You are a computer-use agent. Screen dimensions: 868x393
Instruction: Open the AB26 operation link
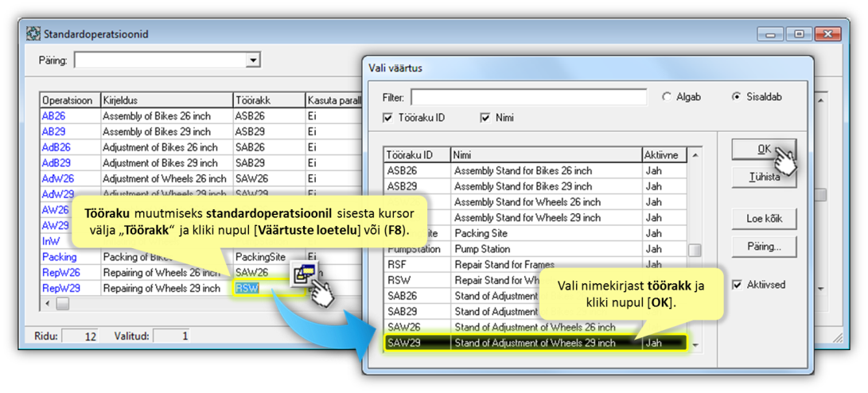pos(53,116)
